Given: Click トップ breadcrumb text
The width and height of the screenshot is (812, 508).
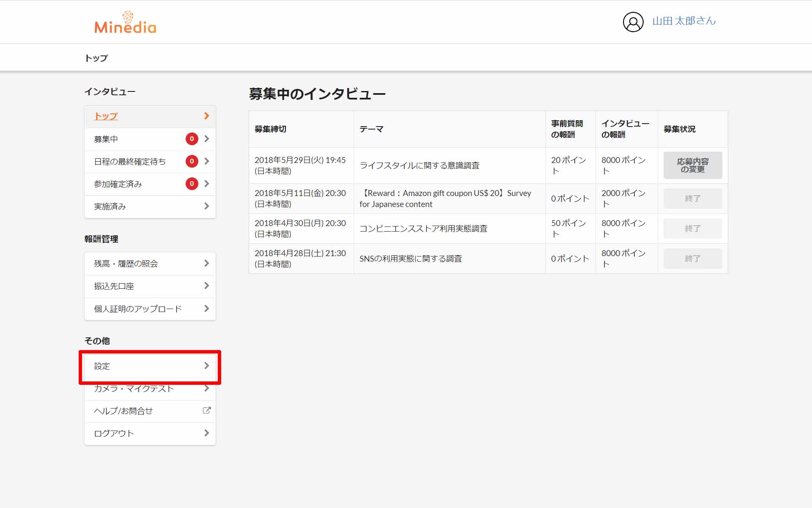Looking at the screenshot, I should pyautogui.click(x=96, y=58).
